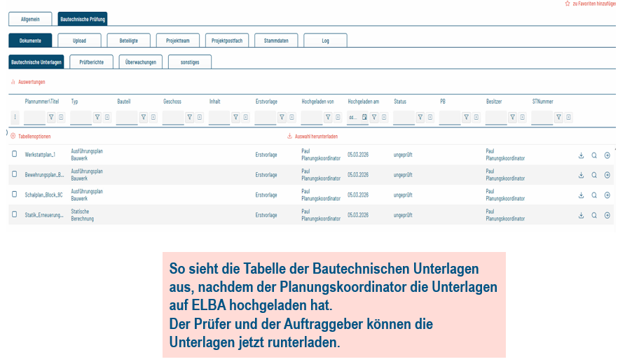Open the three-dot table column menu

pyautogui.click(x=15, y=118)
